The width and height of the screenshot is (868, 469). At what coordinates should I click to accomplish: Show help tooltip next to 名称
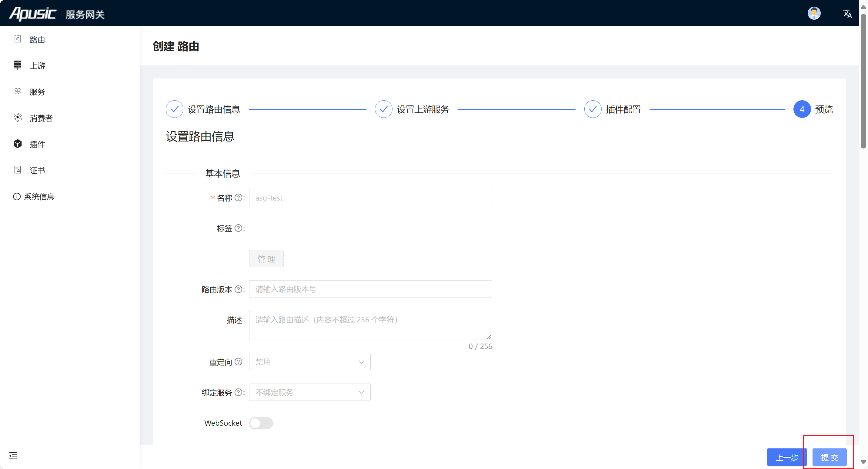pyautogui.click(x=238, y=198)
